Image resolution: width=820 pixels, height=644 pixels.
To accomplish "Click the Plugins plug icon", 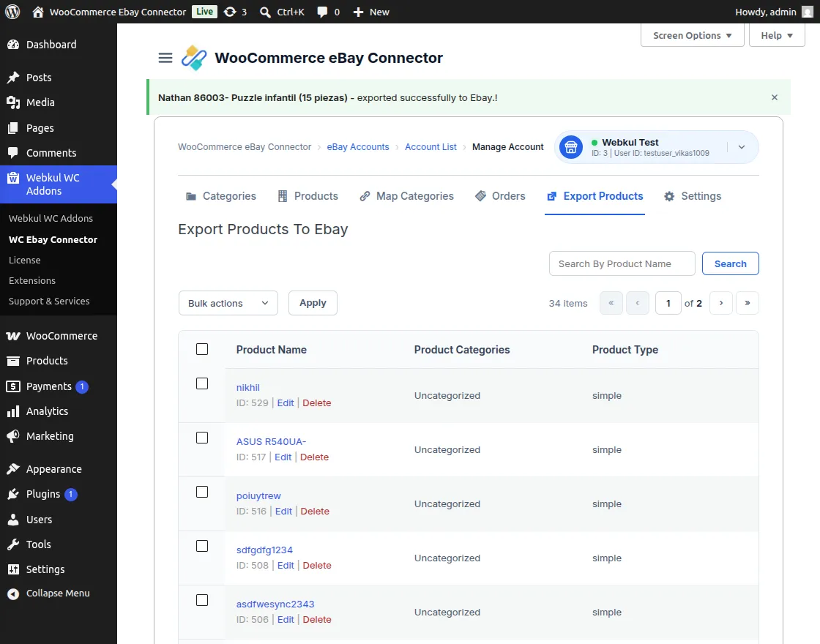I will pyautogui.click(x=13, y=494).
